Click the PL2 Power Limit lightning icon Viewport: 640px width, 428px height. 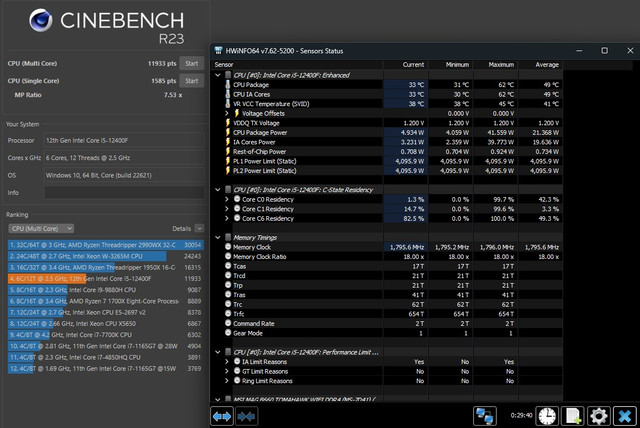click(228, 170)
